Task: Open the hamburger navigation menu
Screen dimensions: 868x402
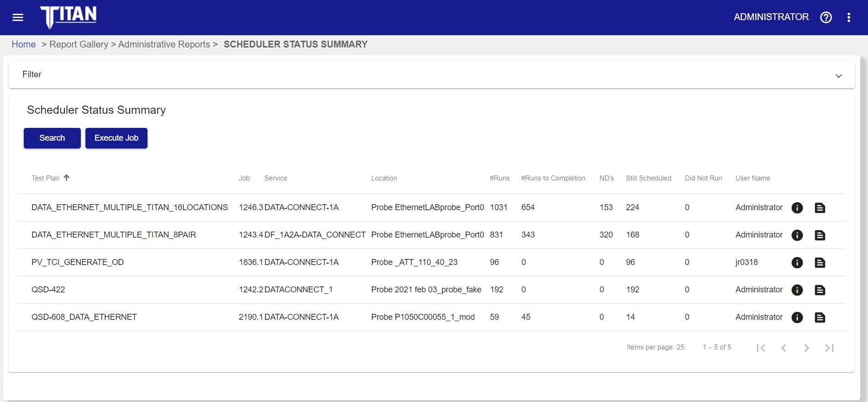Action: click(18, 17)
